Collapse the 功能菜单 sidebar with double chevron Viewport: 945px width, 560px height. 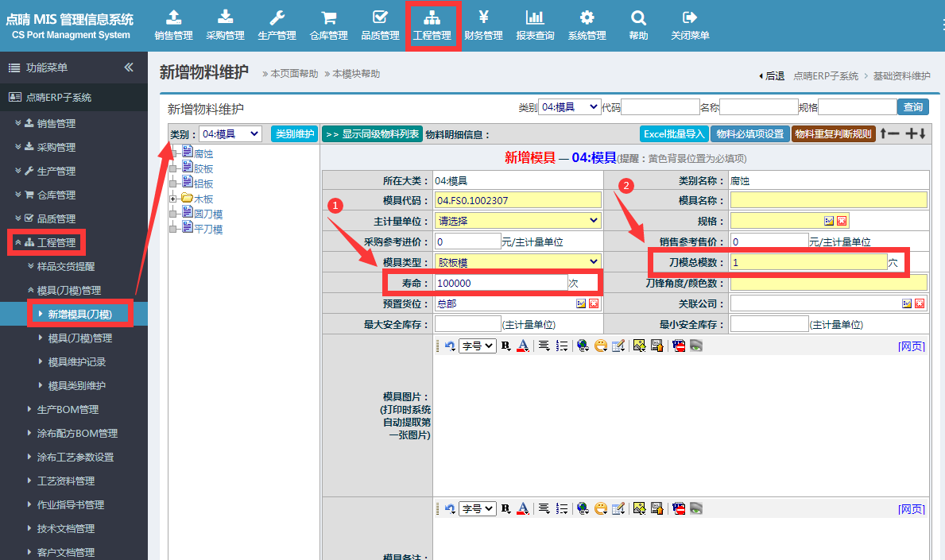129,68
